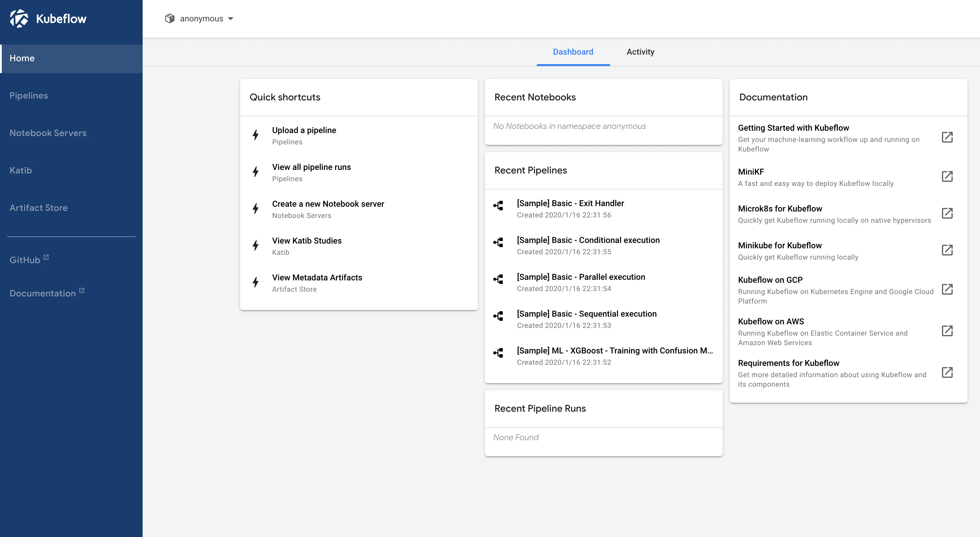Click the 'No Notebooks in namespace anonymous' message
The image size is (980, 537).
click(x=569, y=126)
